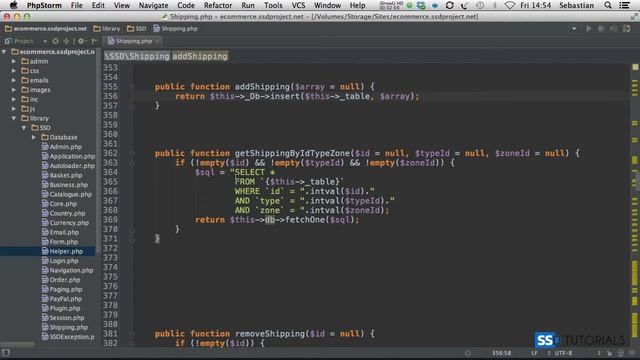
Task: Open the Project view dropdown
Action: point(44,41)
